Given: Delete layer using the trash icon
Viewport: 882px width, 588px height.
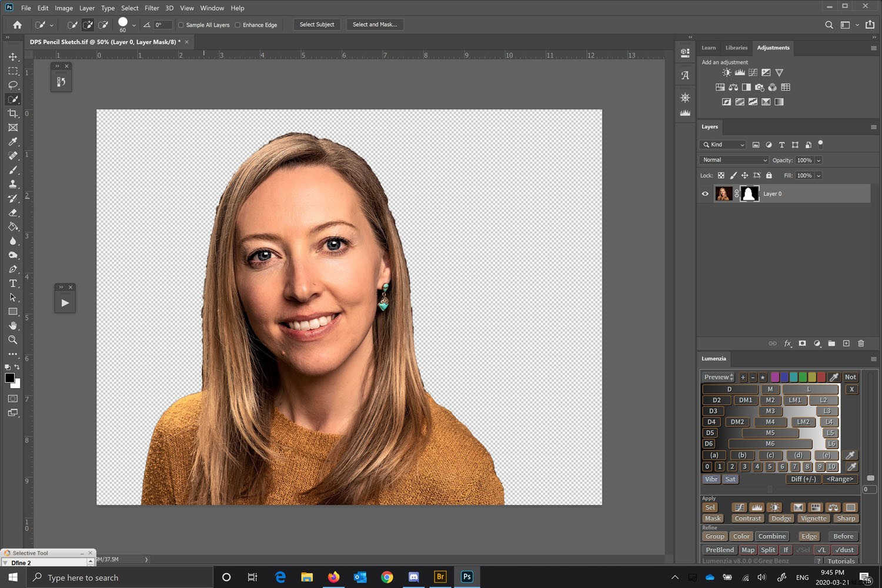Looking at the screenshot, I should pos(861,343).
